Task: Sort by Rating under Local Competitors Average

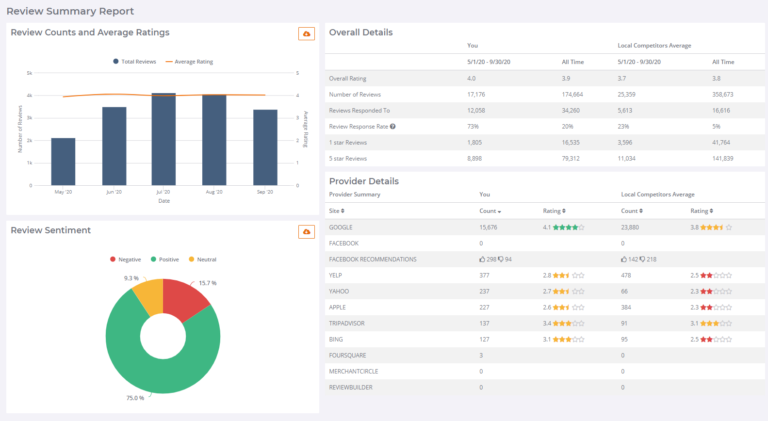Action: click(703, 211)
